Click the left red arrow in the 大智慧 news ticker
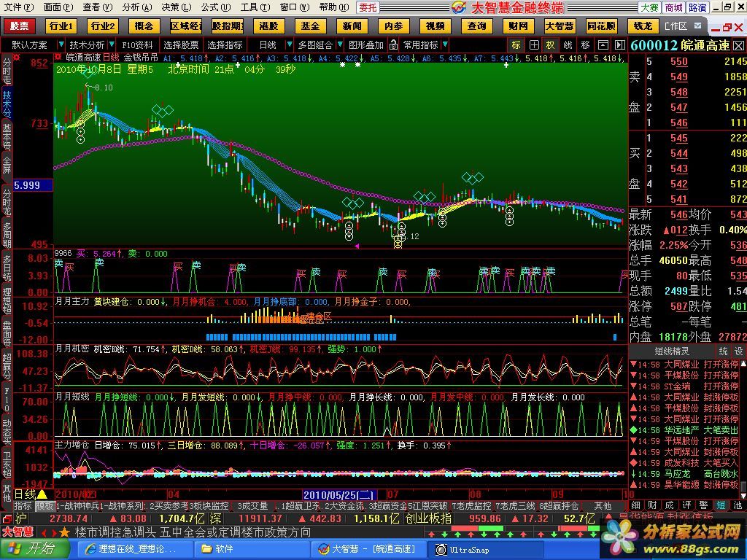The width and height of the screenshot is (747, 560). 43,532
